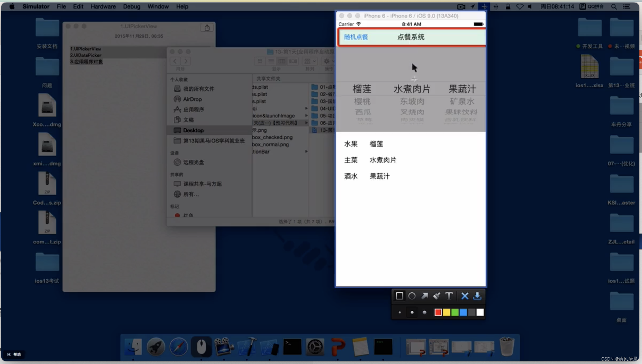Open Finder arrange-by dropdown
The height and width of the screenshot is (364, 642).
coord(310,61)
